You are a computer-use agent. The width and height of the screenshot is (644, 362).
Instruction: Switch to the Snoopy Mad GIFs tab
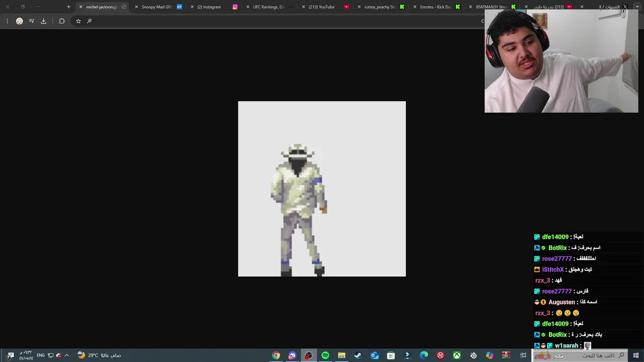pos(157,7)
